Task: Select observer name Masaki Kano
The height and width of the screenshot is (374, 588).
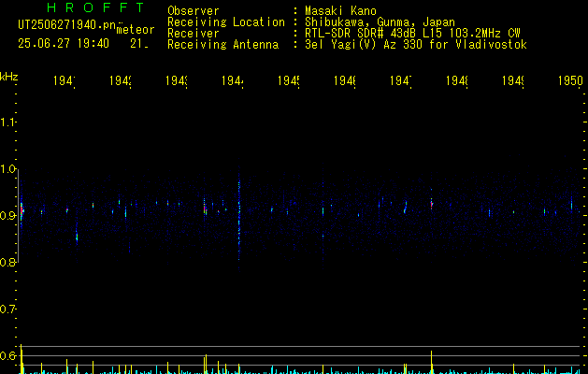Action: tap(340, 10)
